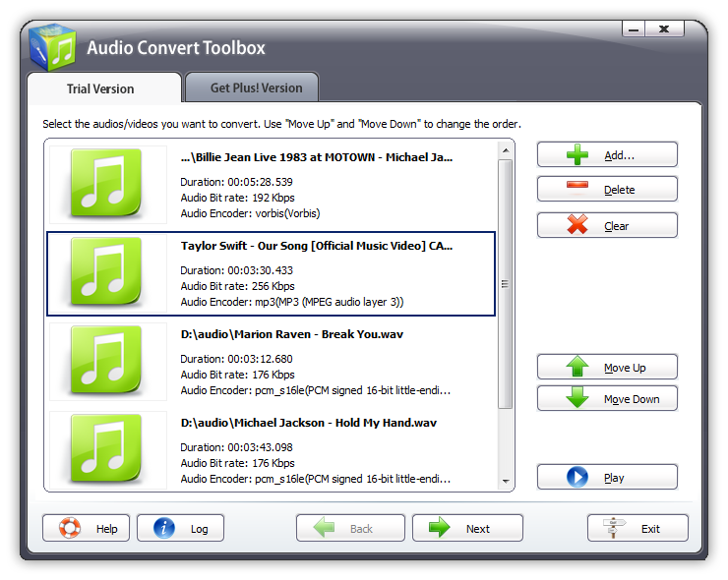Click the file list scroll down arrow
The height and width of the screenshot is (580, 728).
click(506, 481)
